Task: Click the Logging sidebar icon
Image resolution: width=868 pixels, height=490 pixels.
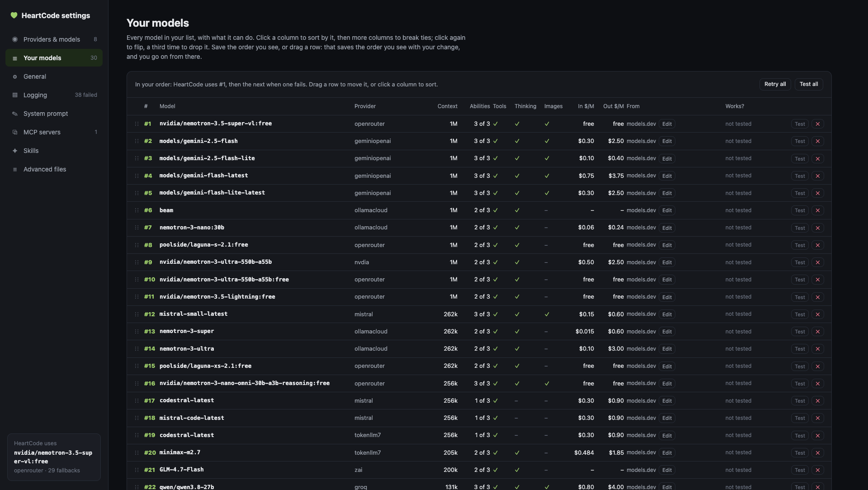Action: 15,95
